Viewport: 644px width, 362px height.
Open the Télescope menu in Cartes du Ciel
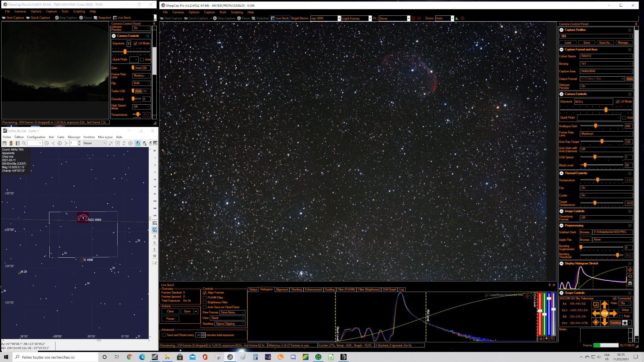point(74,137)
